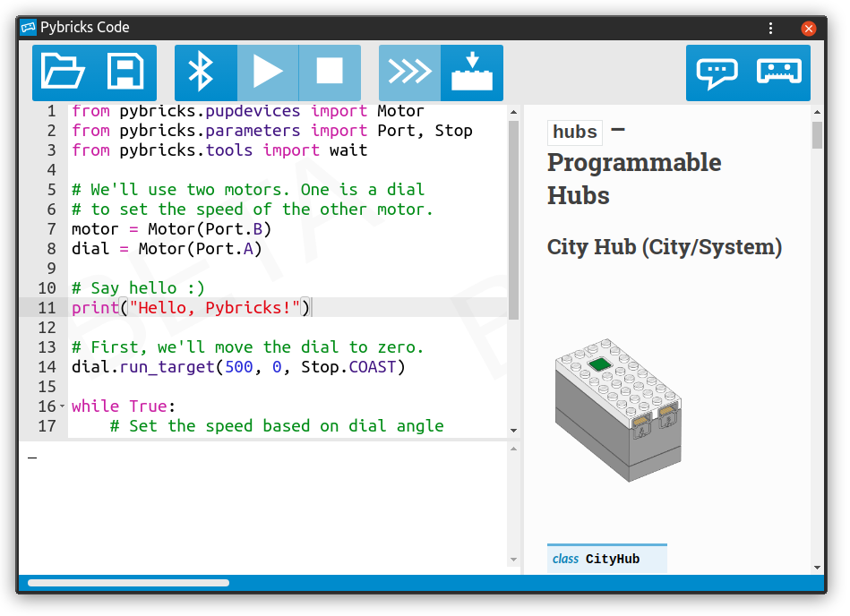Click the City Hub image in the documentation
850x616 pixels.
tap(618, 410)
